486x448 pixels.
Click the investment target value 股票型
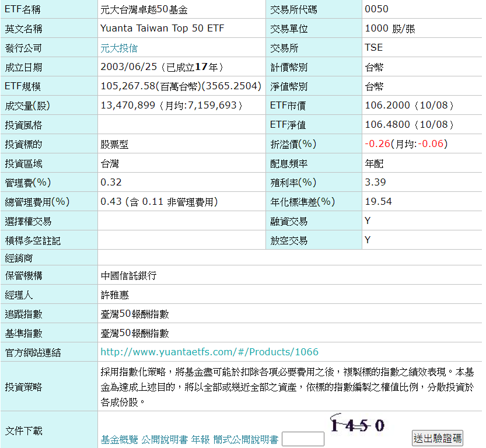point(114,145)
